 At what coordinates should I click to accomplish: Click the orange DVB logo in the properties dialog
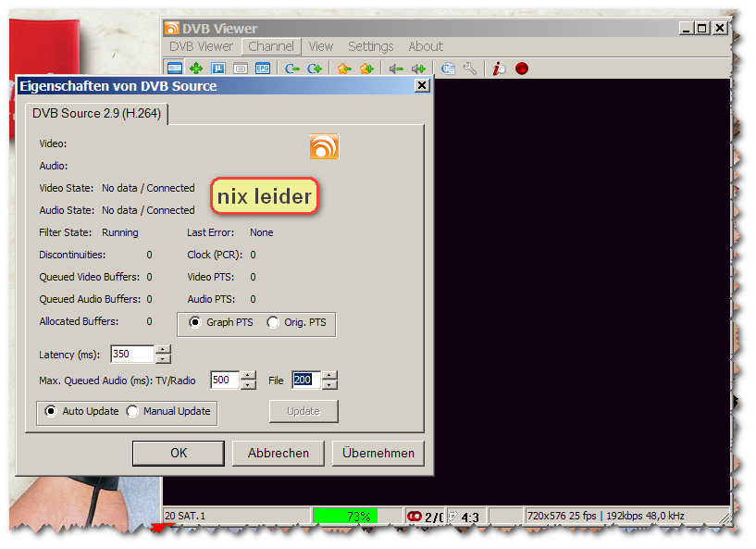point(325,146)
